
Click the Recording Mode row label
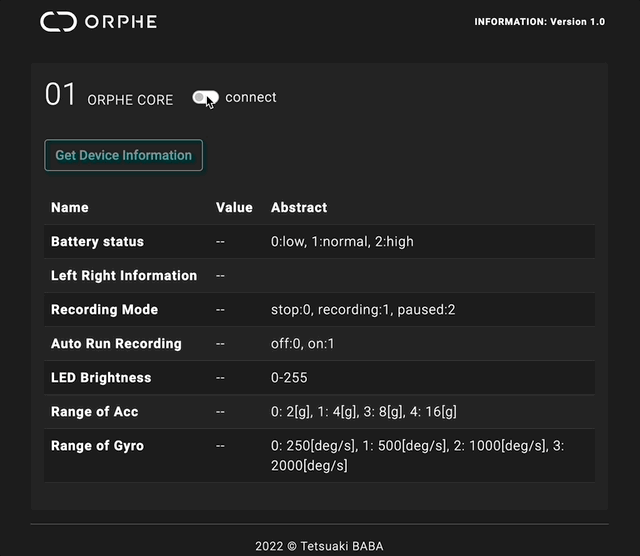pyautogui.click(x=104, y=309)
